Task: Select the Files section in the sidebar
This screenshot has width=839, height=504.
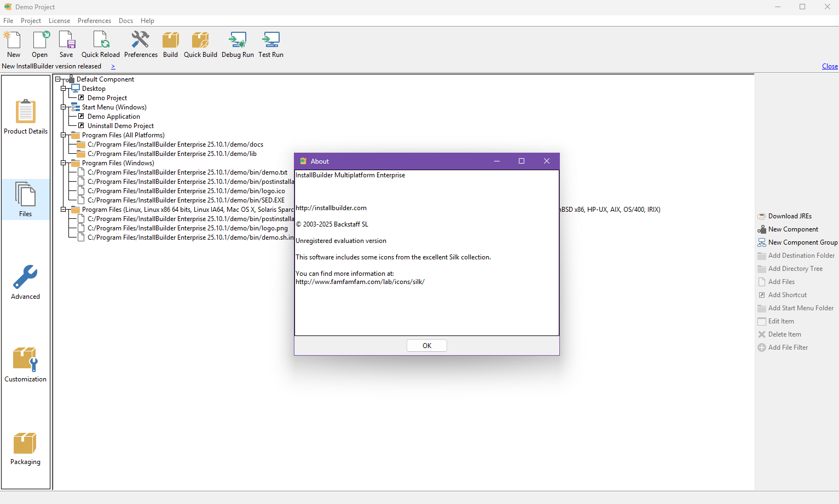Action: point(26,199)
